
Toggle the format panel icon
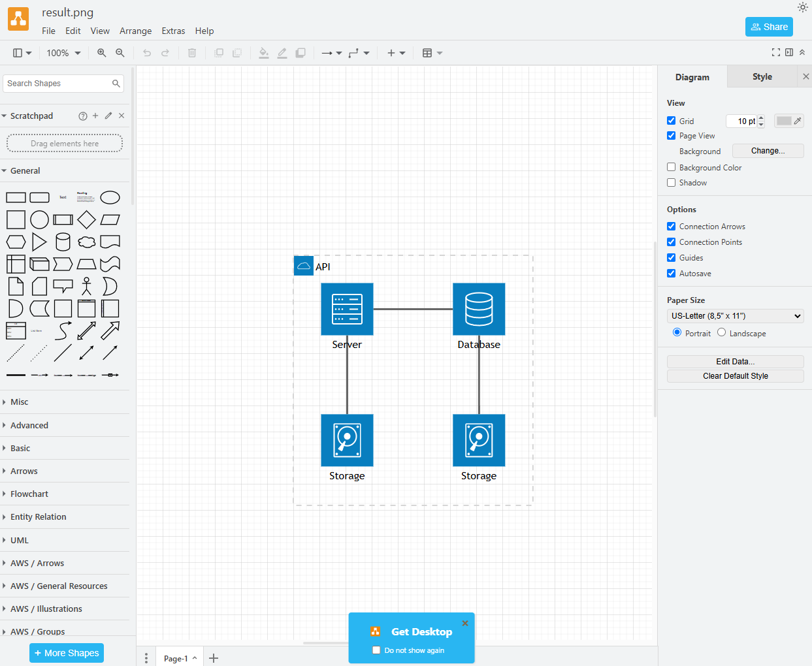point(789,52)
